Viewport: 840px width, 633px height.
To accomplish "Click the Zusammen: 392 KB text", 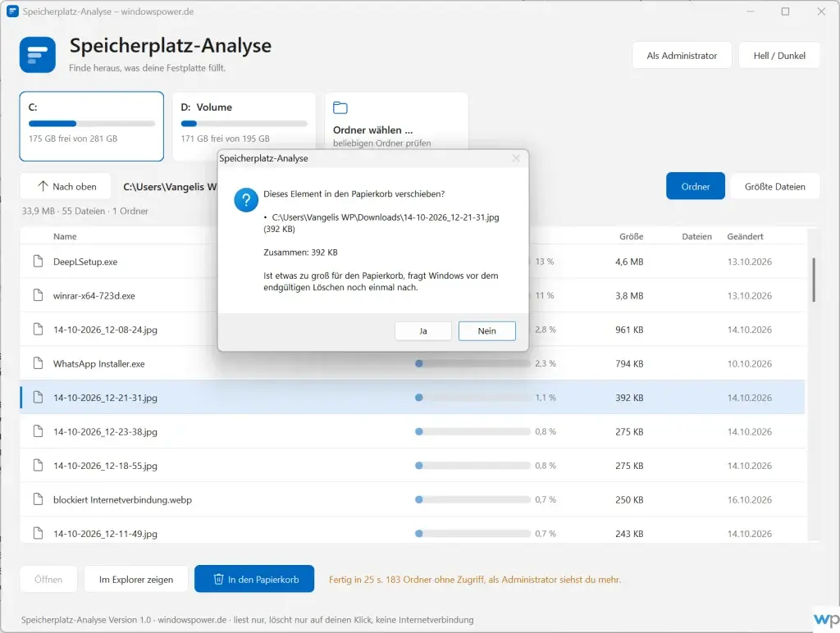I will tap(300, 253).
